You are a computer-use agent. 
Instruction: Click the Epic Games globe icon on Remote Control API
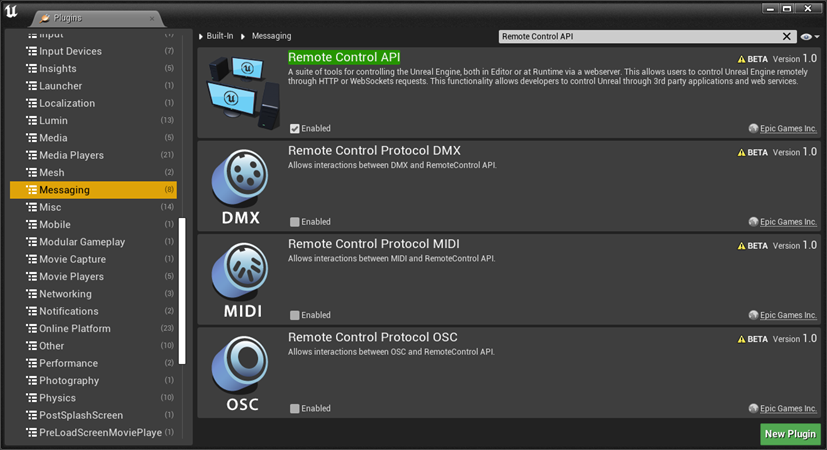click(x=753, y=128)
